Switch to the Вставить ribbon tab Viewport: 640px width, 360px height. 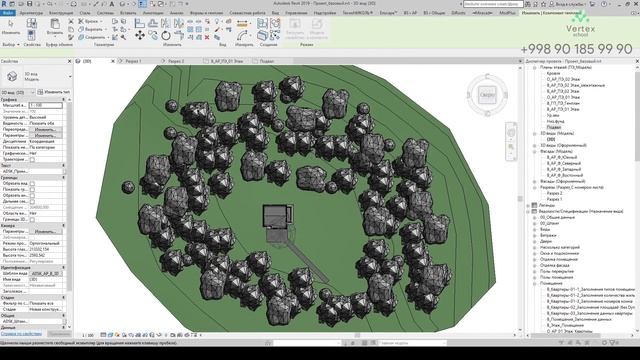pyautogui.click(x=128, y=13)
